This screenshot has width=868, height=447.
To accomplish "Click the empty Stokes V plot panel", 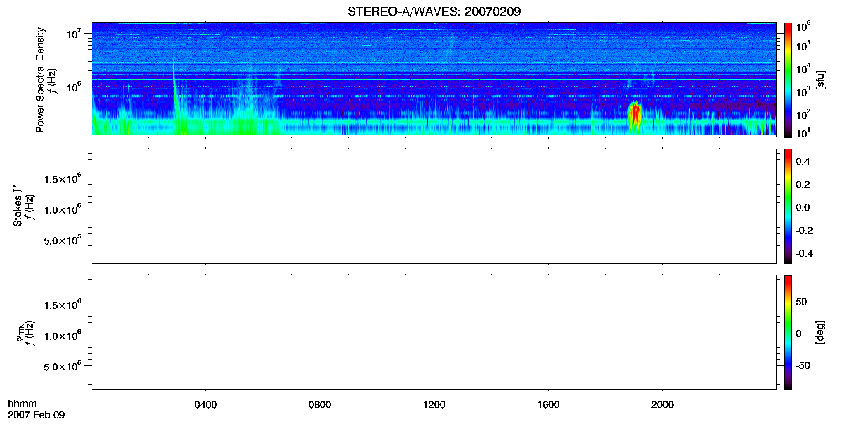I will (x=434, y=206).
